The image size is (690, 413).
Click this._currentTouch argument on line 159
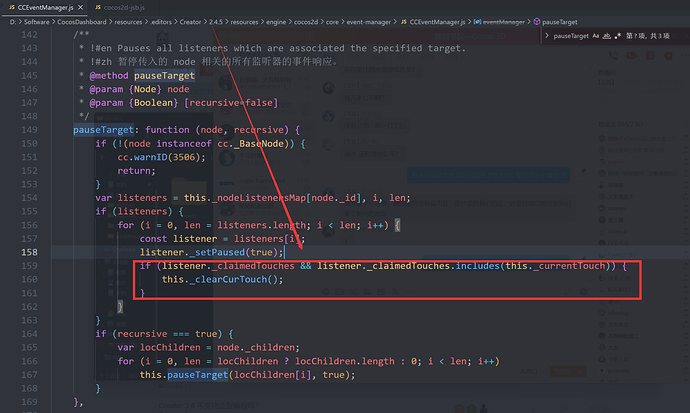pos(555,266)
